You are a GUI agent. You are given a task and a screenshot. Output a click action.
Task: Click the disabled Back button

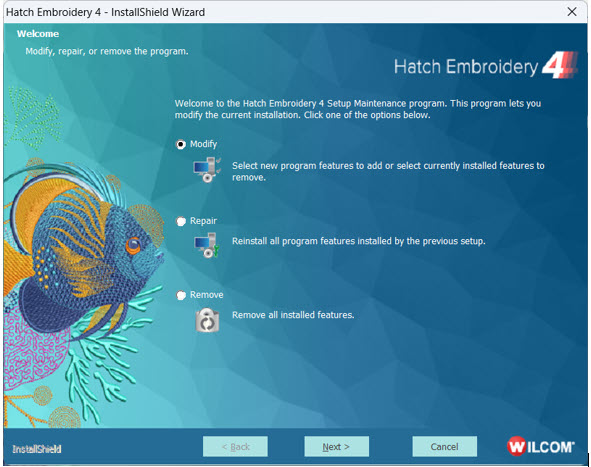click(x=235, y=447)
